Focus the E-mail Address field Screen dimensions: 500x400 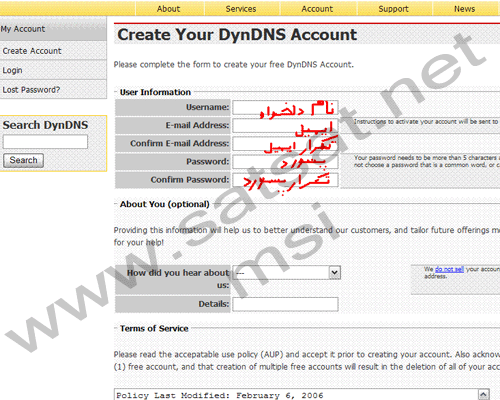tap(285, 126)
